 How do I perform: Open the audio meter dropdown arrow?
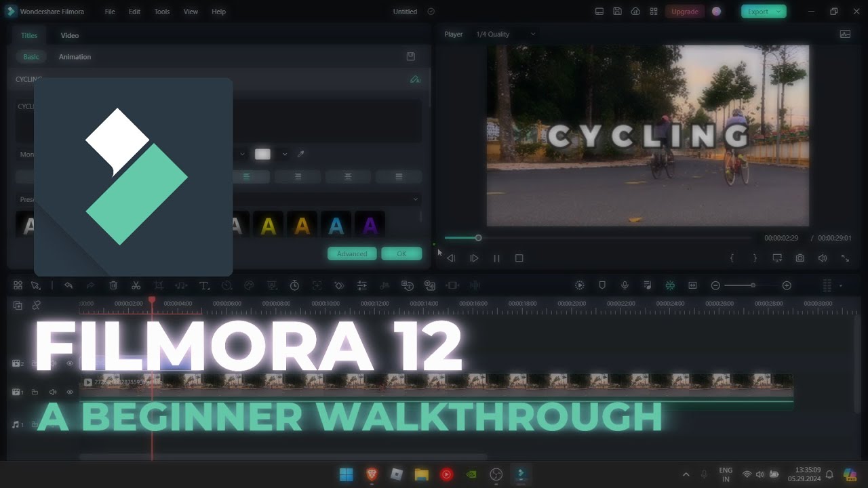[x=841, y=286]
